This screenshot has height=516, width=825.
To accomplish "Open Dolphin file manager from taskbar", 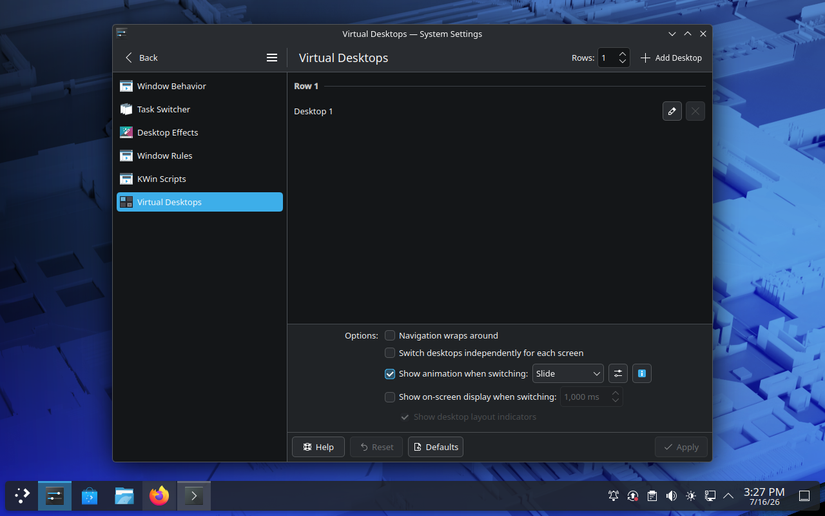I will [x=124, y=495].
